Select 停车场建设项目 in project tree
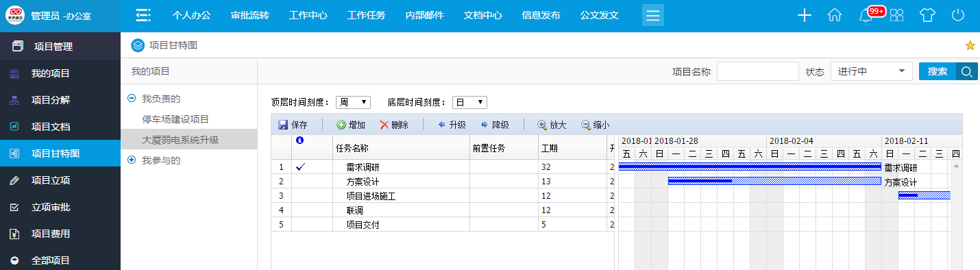This screenshot has height=270, width=980. coord(175,119)
